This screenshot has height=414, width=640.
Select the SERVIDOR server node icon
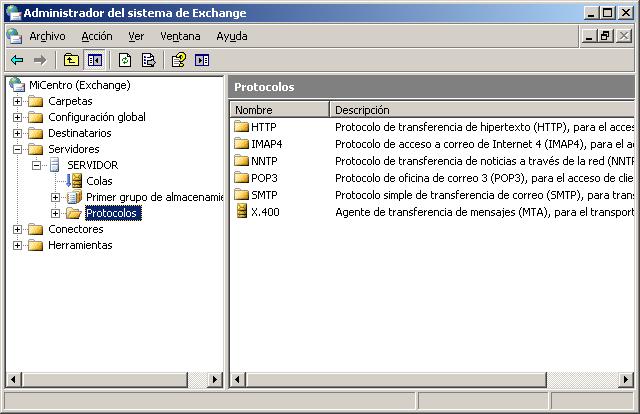click(x=55, y=165)
